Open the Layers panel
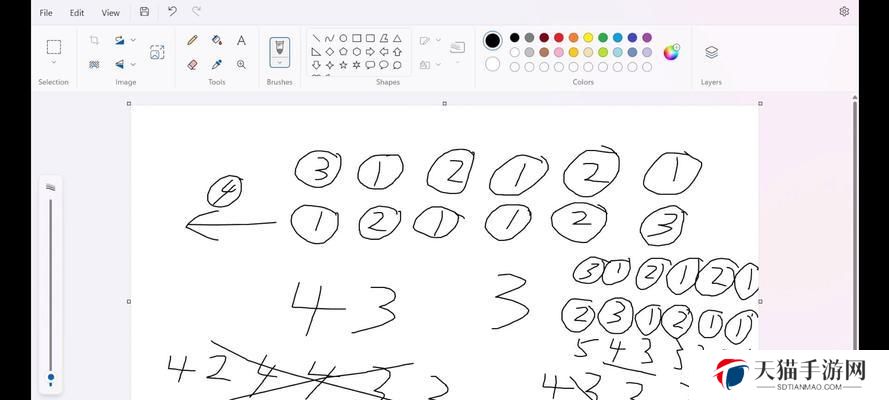889x400 pixels. click(x=712, y=52)
